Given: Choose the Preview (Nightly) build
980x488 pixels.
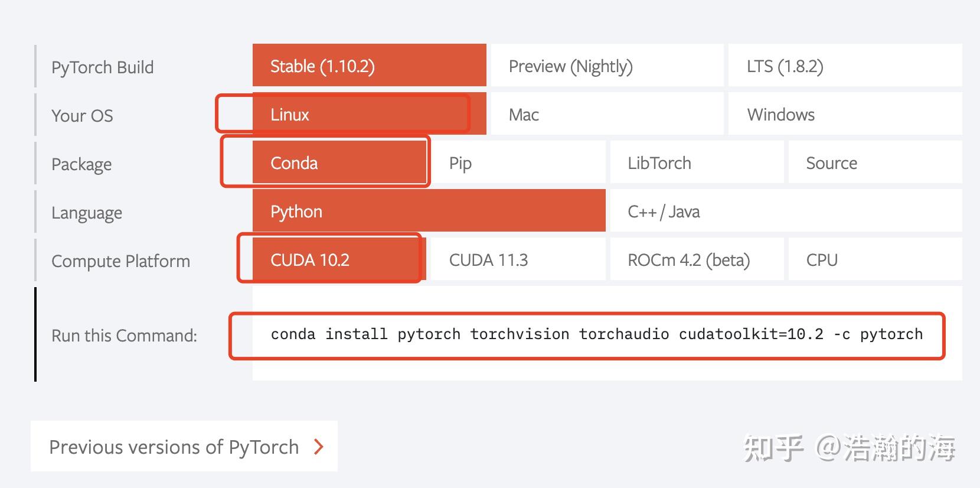Looking at the screenshot, I should pyautogui.click(x=607, y=66).
